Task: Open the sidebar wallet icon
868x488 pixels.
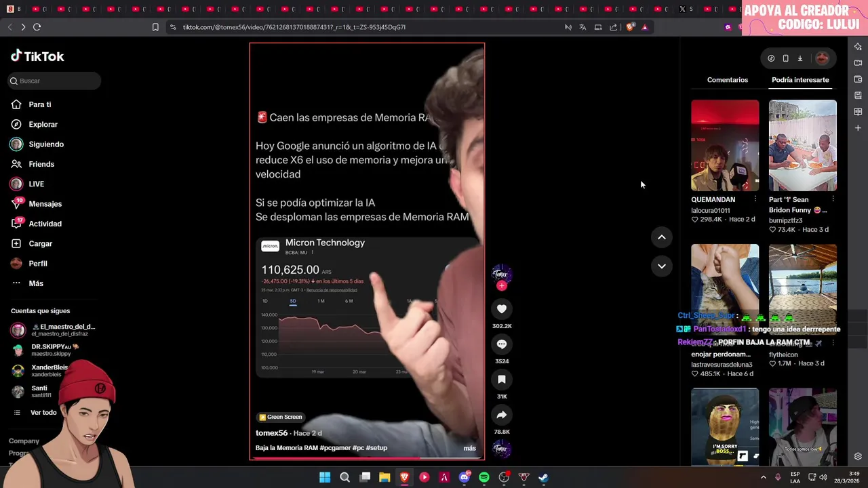Action: tap(858, 79)
